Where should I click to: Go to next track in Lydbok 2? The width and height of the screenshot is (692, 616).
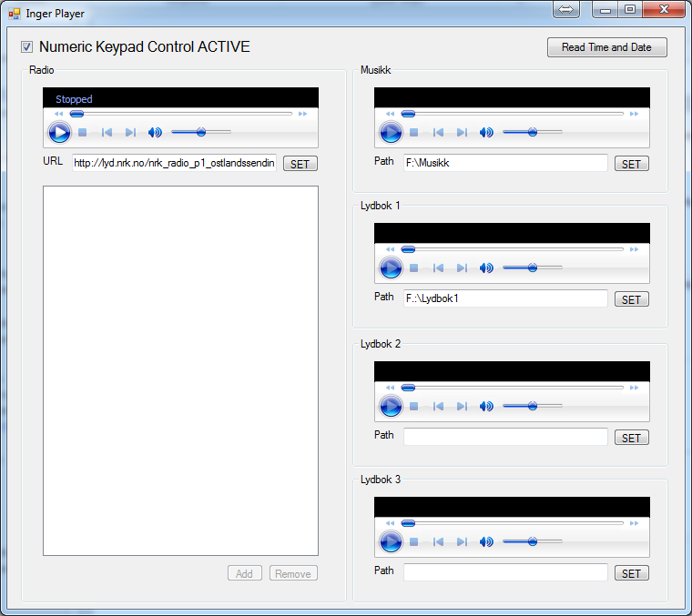point(462,406)
